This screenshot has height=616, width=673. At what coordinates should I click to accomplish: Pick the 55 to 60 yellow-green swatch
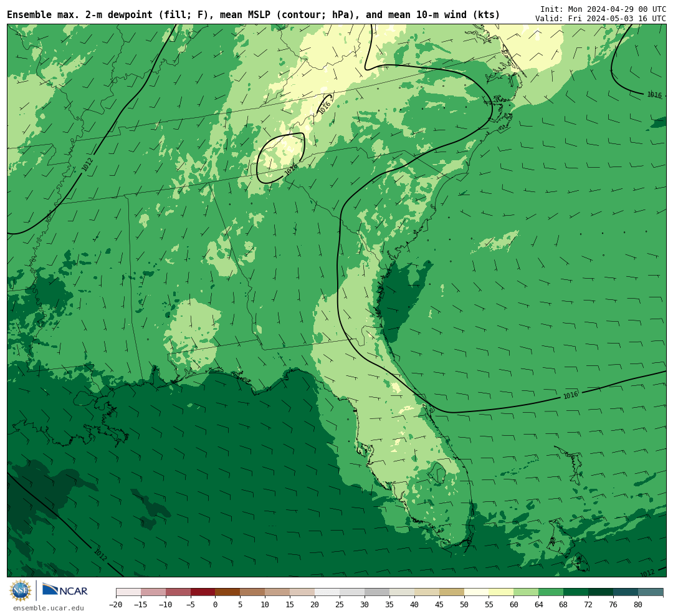coord(502,592)
